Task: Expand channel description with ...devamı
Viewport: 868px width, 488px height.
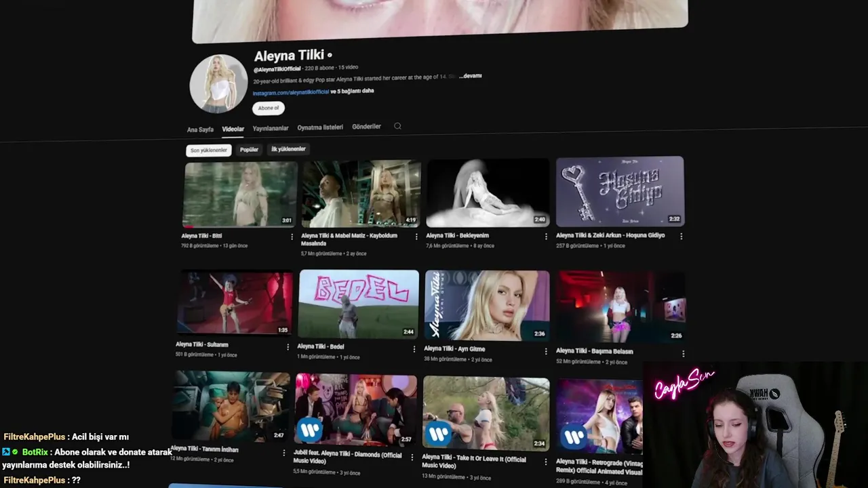Action: click(x=470, y=76)
